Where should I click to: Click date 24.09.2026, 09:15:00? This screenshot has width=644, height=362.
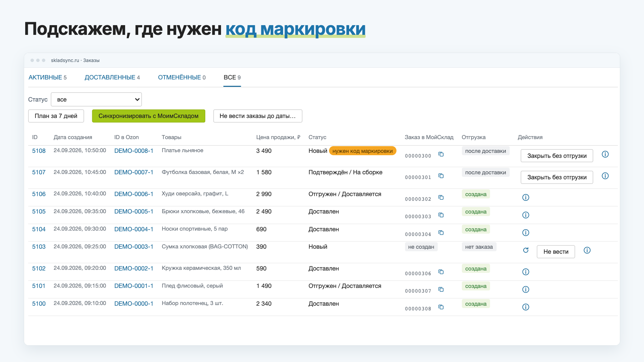[80, 286]
